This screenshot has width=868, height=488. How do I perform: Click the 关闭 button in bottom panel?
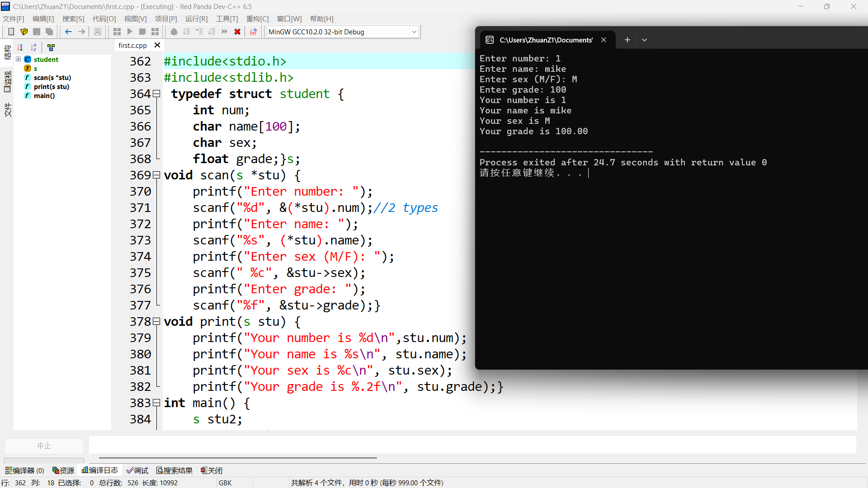coord(212,470)
